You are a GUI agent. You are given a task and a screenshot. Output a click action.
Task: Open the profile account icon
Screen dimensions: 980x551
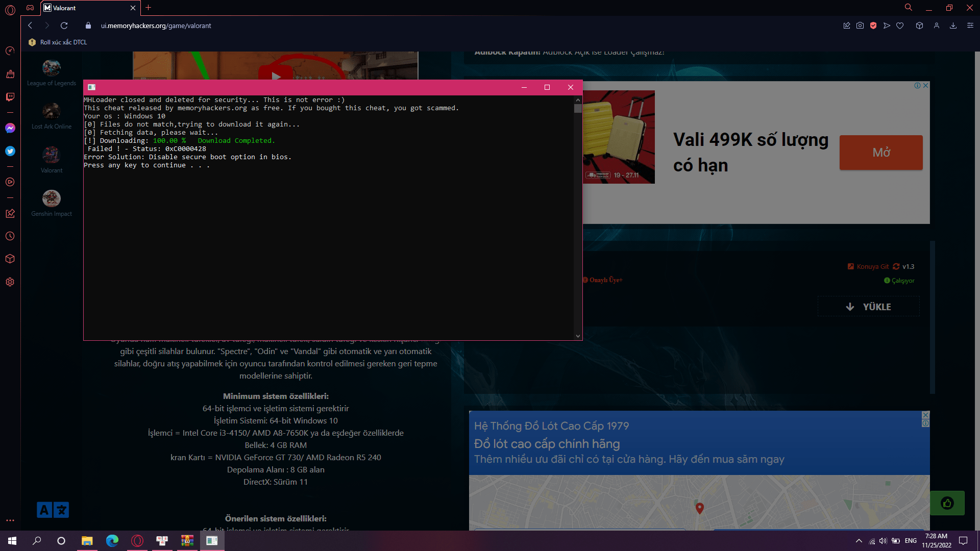(937, 26)
